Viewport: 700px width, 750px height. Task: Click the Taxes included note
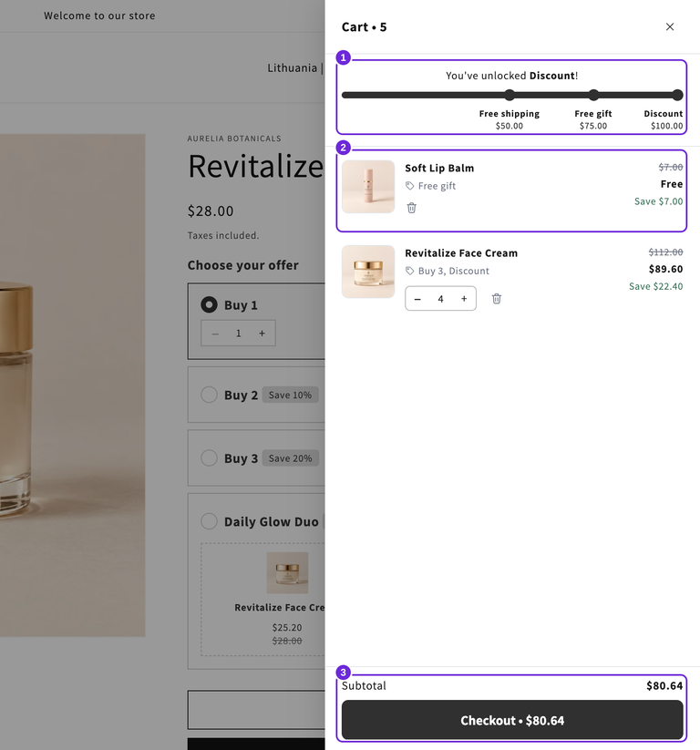click(223, 235)
